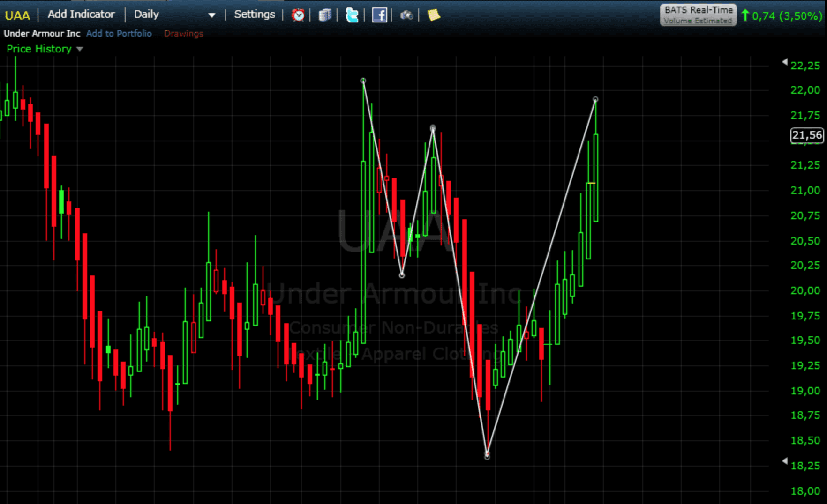Click Add to Portfolio link
827x504 pixels.
pyautogui.click(x=119, y=33)
